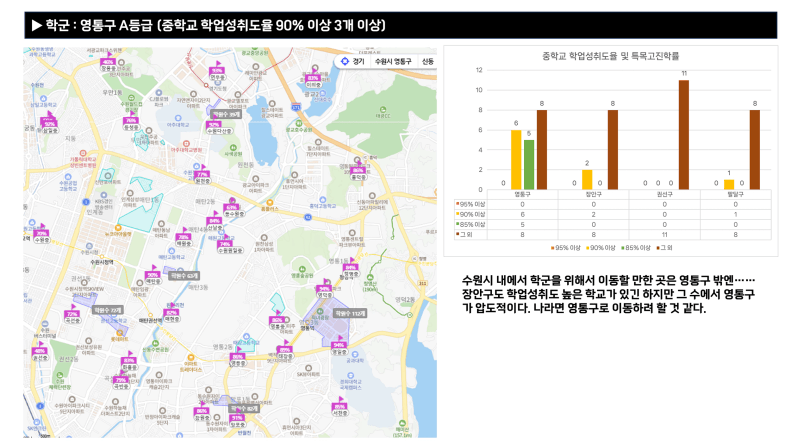Select the 잠원중 86% school marker
The image size is (791, 445).
(x=202, y=413)
